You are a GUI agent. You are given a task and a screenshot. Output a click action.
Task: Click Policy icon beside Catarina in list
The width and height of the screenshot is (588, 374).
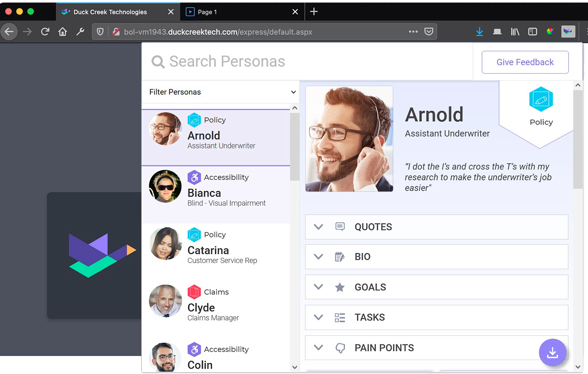194,234
